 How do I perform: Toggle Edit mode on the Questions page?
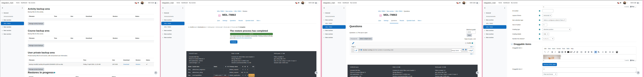(x=478, y=3)
